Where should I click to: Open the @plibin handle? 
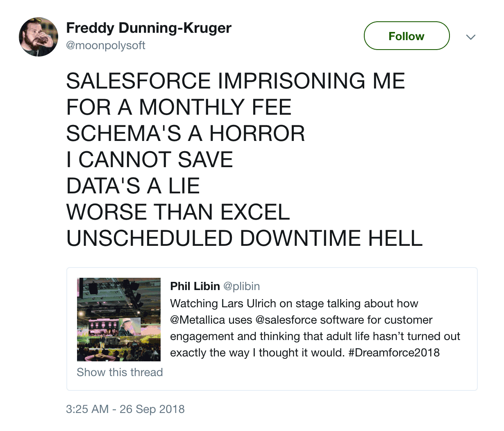coord(241,286)
